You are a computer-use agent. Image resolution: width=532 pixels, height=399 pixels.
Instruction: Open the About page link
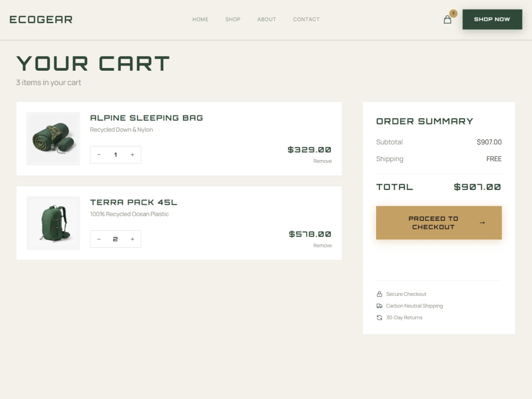click(267, 19)
